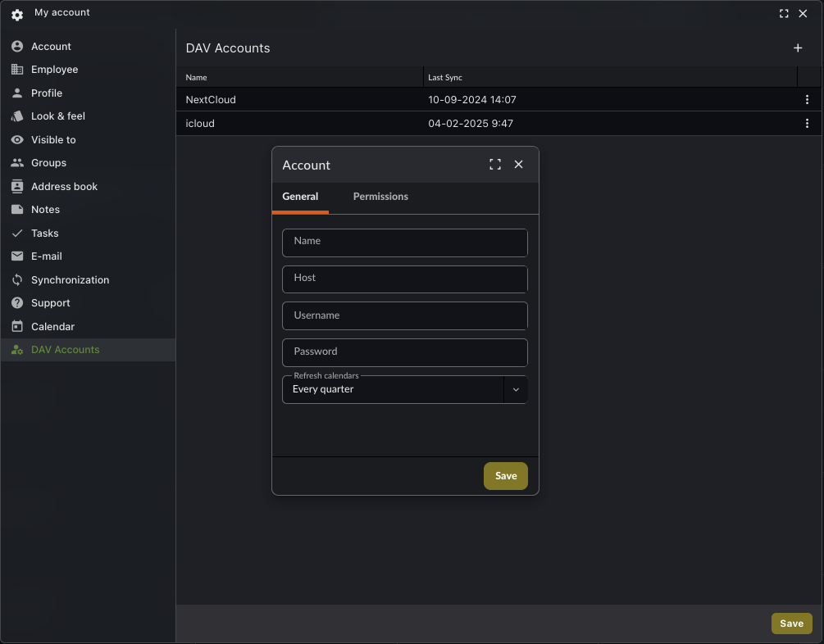Screen dimensions: 824x644
Task: Open the icloud row three-dot menu
Action: click(x=807, y=124)
